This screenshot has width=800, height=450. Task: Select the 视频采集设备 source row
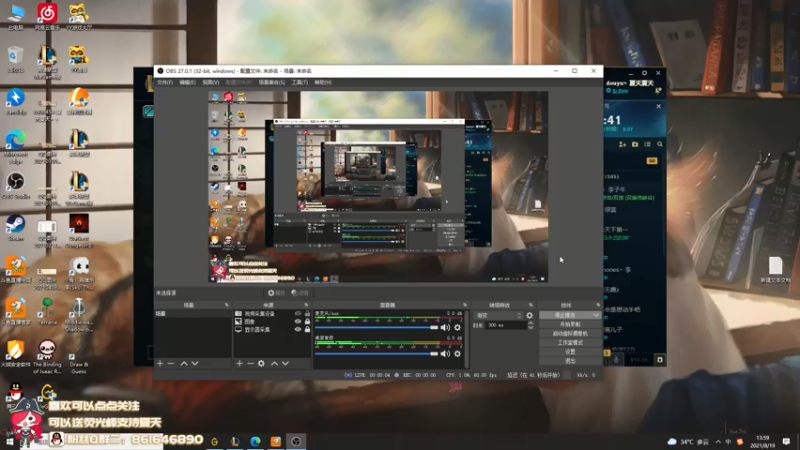(272, 314)
